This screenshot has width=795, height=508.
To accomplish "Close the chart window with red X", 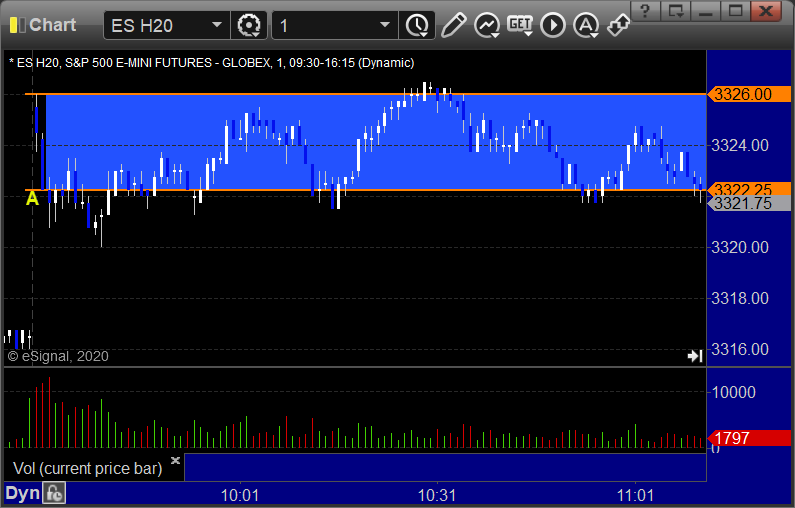I will pos(766,11).
